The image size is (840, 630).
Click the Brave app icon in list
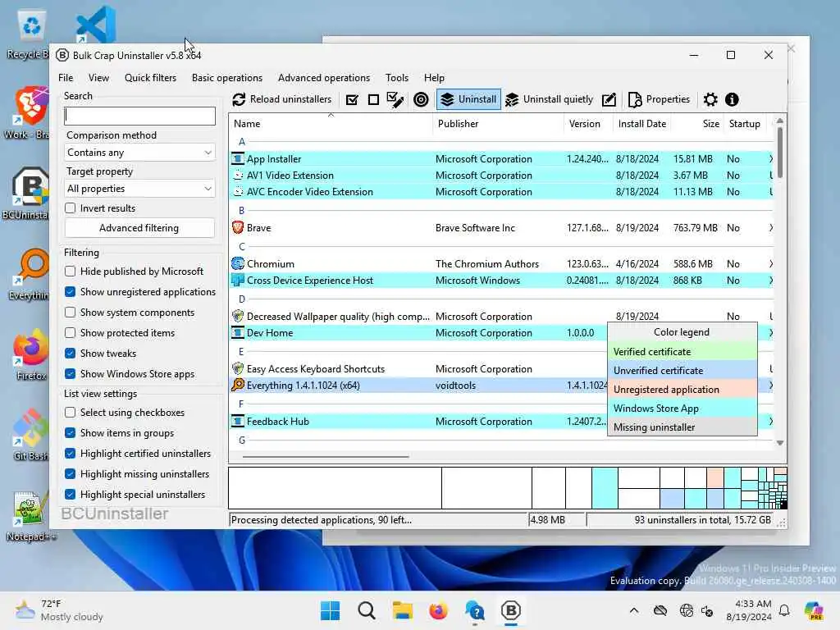tap(238, 228)
